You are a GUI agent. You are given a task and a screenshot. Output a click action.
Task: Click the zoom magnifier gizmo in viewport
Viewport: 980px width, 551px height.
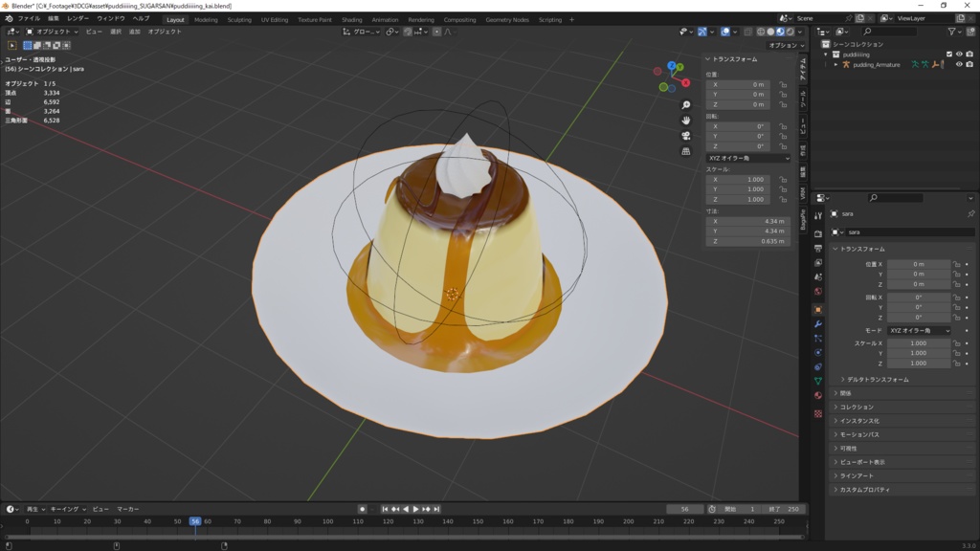[x=686, y=105]
